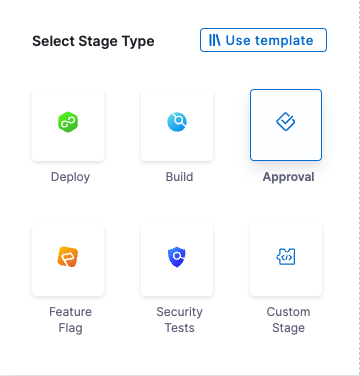Click the library icon in Use template
360x376 pixels.
click(215, 40)
